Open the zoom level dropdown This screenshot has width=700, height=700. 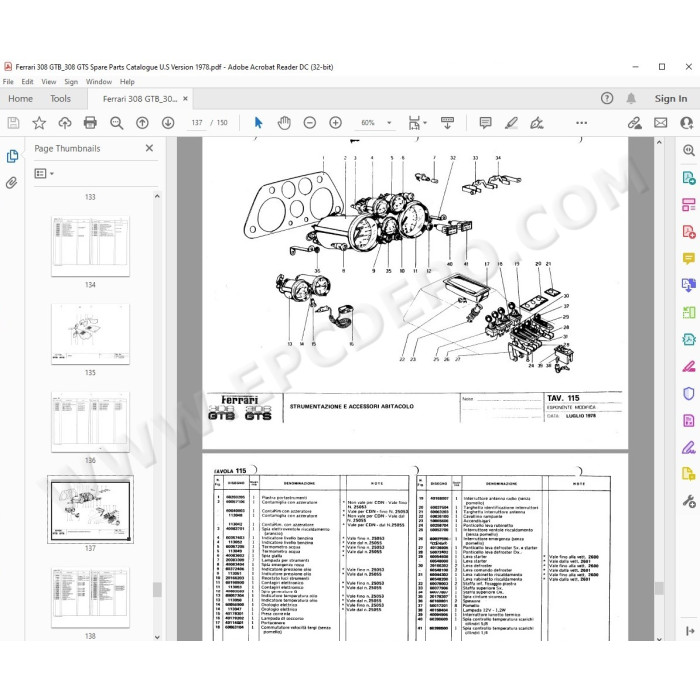pos(389,123)
